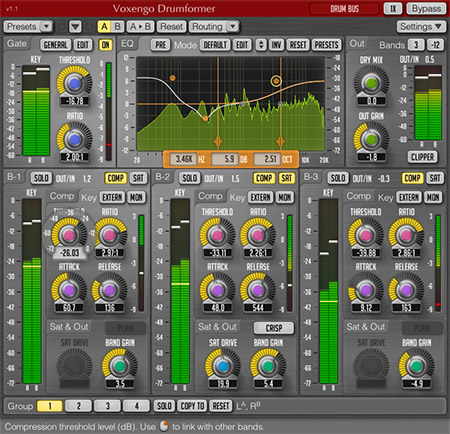
Task: Select the highlighted EQ point with yellow ring
Action: coord(276,81)
